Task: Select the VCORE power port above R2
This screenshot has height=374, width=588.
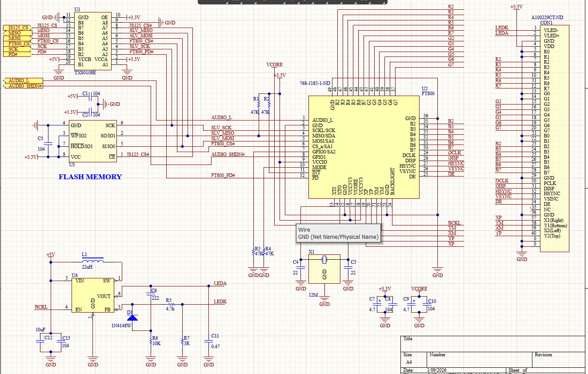Action: [x=274, y=65]
